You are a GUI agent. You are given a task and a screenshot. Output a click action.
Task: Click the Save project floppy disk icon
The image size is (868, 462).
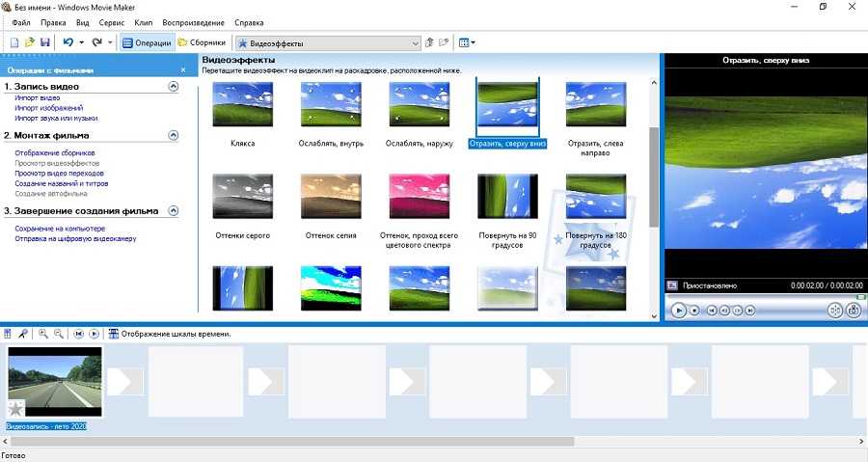(44, 42)
